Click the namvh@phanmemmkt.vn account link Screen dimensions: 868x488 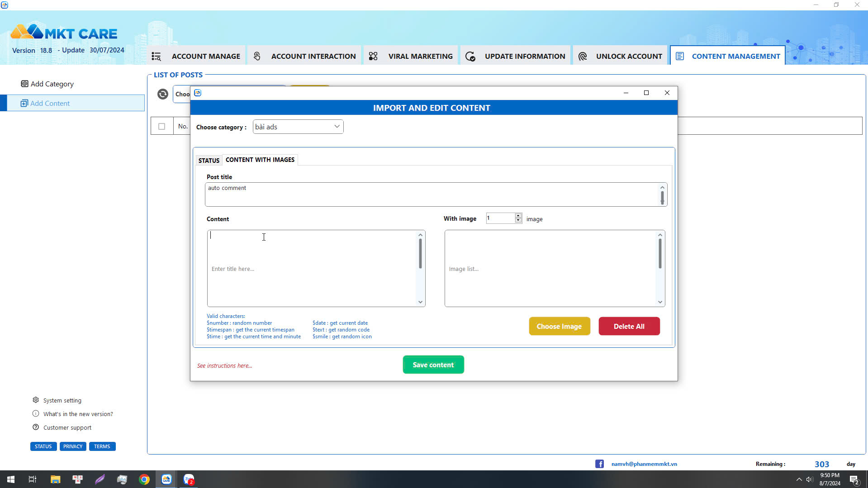[644, 464]
